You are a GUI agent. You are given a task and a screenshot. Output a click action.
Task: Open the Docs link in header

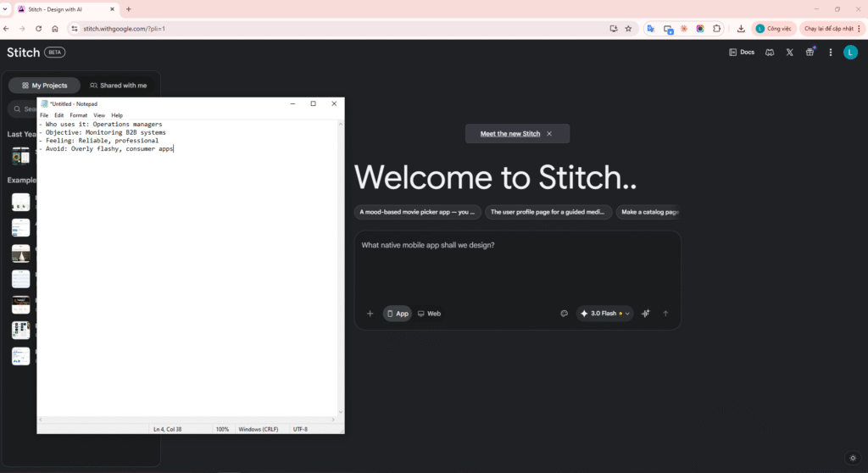pyautogui.click(x=742, y=53)
